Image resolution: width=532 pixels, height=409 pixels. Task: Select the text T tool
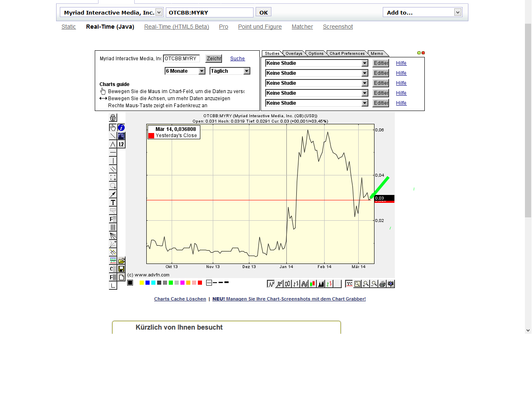[x=113, y=202]
